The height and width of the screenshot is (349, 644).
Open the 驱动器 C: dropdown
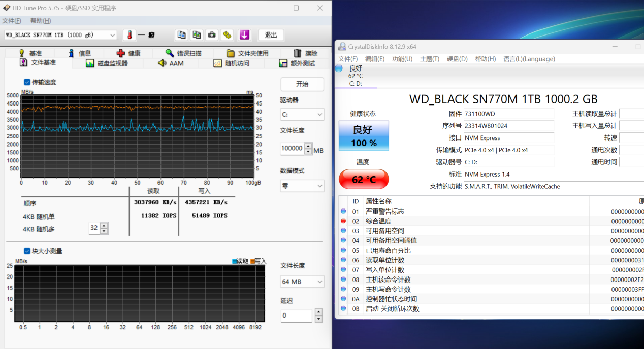tap(319, 115)
